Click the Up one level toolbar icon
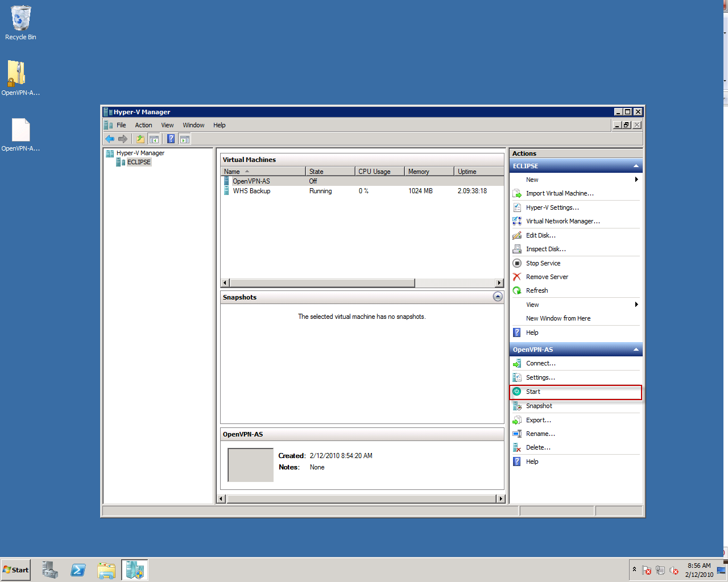 tap(140, 139)
